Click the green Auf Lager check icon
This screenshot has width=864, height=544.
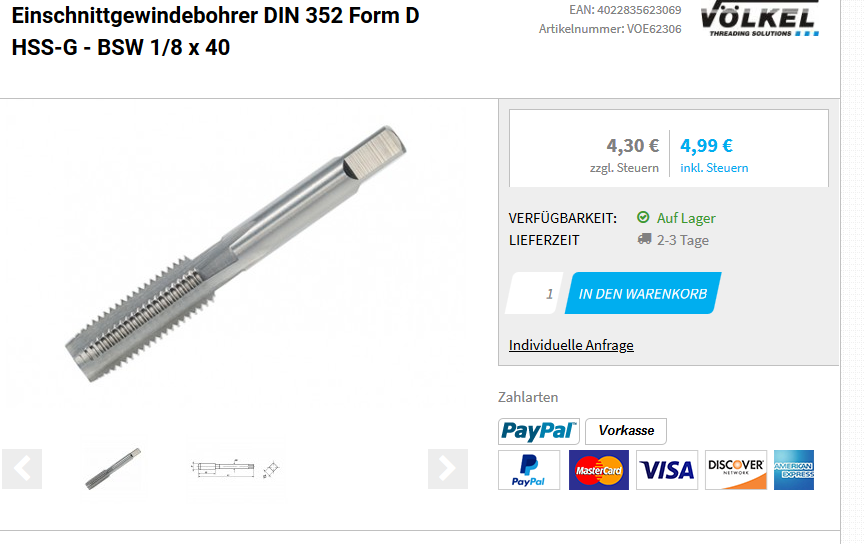coord(643,217)
